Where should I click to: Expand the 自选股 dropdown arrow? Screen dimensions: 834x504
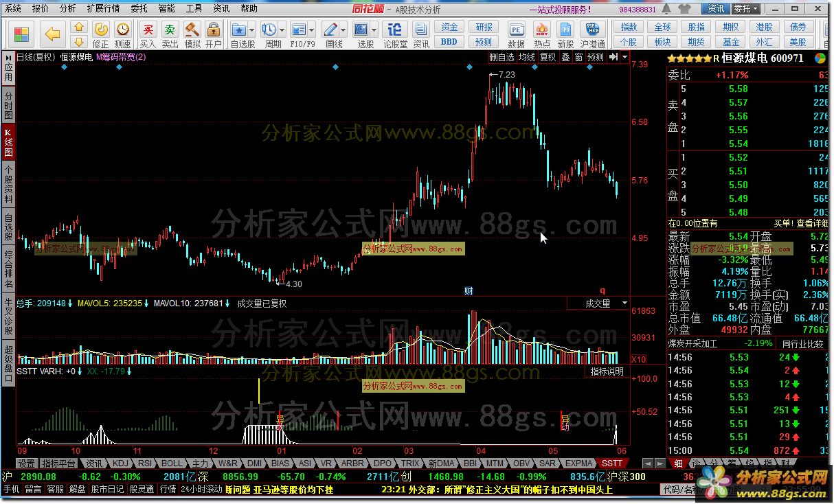(253, 30)
